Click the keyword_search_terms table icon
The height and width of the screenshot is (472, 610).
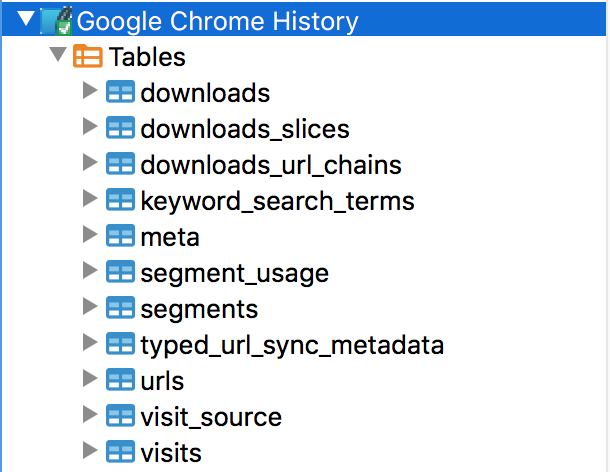coord(120,201)
